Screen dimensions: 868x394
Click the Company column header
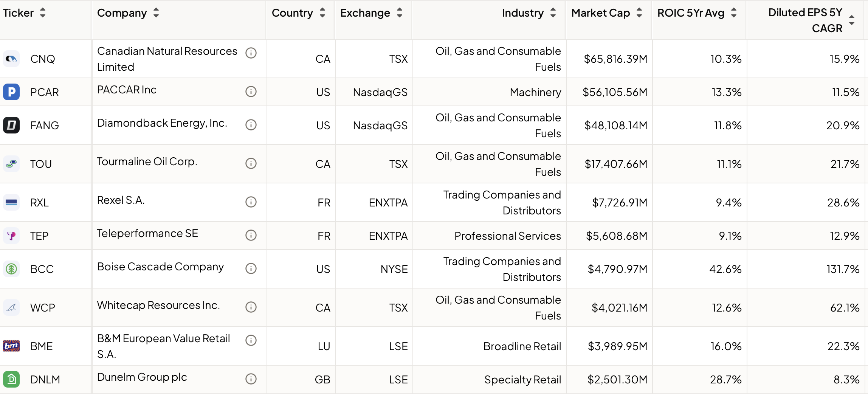click(x=122, y=13)
